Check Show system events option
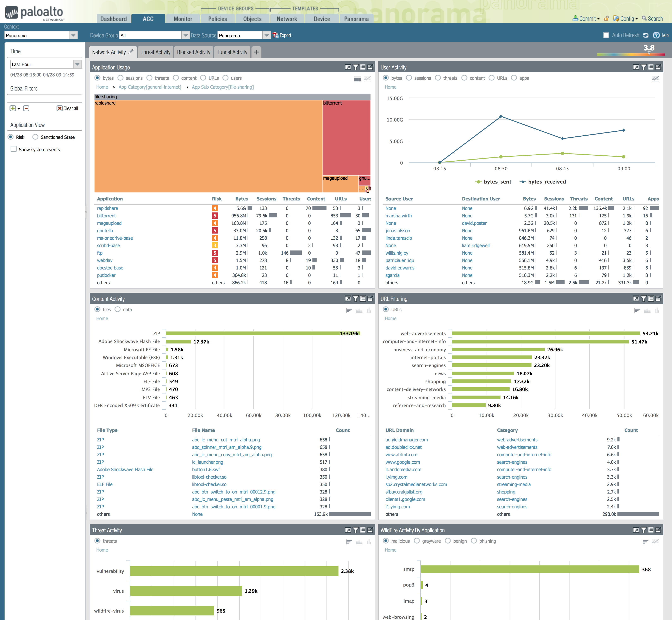This screenshot has width=672, height=620. pos(14,149)
